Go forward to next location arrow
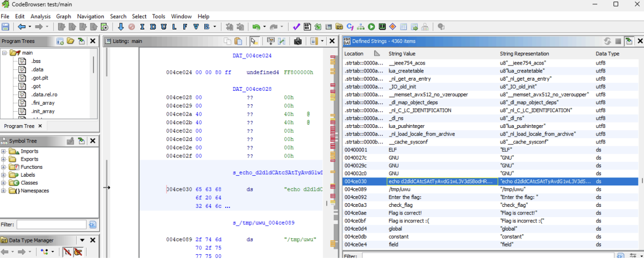The image size is (644, 259). click(x=39, y=27)
